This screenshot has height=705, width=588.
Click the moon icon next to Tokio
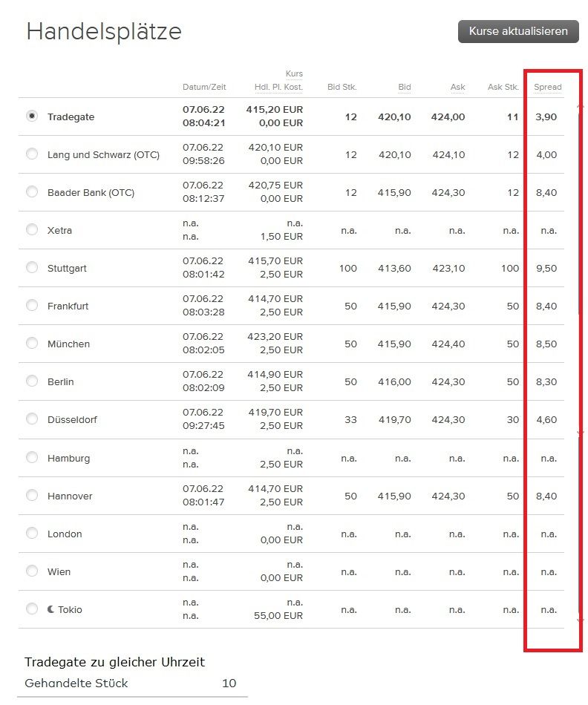(50, 609)
